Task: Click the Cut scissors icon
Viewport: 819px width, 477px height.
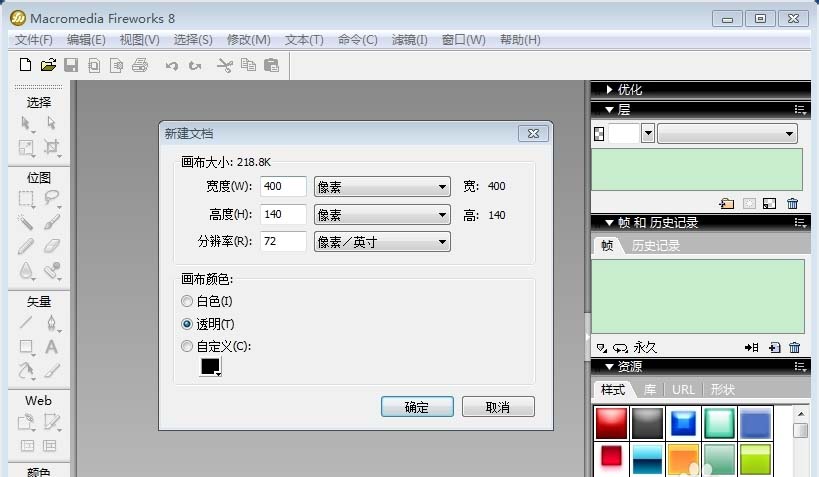Action: tap(225, 65)
